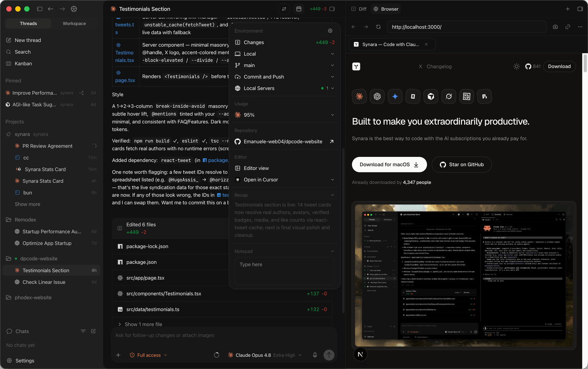
Task: Toggle the sidebar panel icon in title bar
Action: [x=40, y=9]
